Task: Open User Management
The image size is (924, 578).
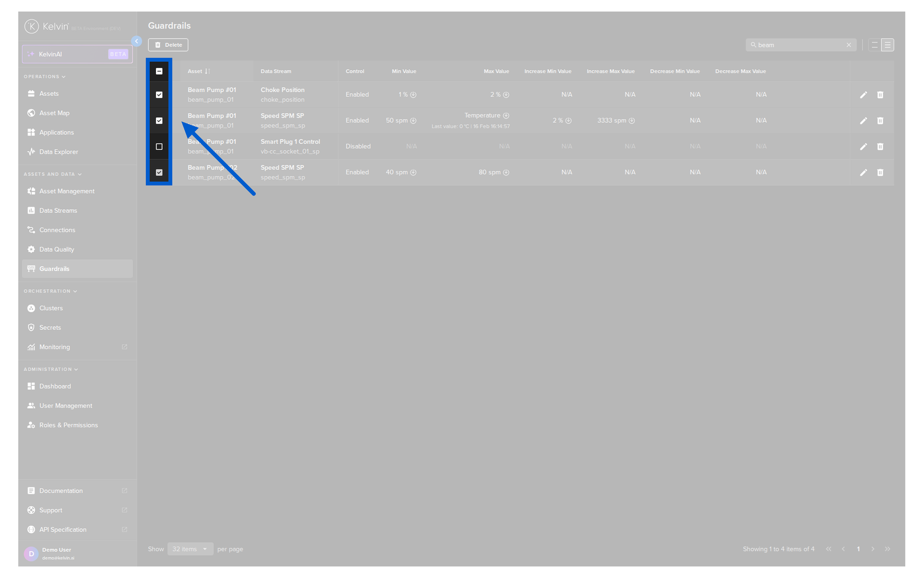Action: click(65, 406)
